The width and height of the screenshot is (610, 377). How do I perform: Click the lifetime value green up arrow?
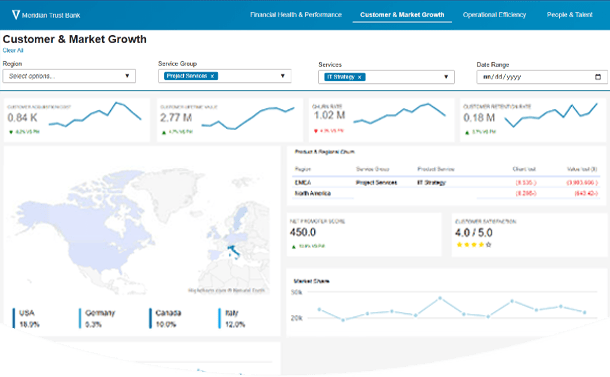[x=164, y=132]
